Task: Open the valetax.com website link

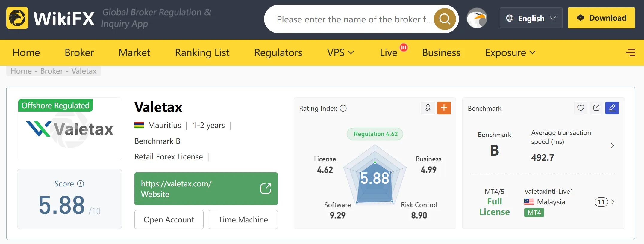Action: pos(206,189)
